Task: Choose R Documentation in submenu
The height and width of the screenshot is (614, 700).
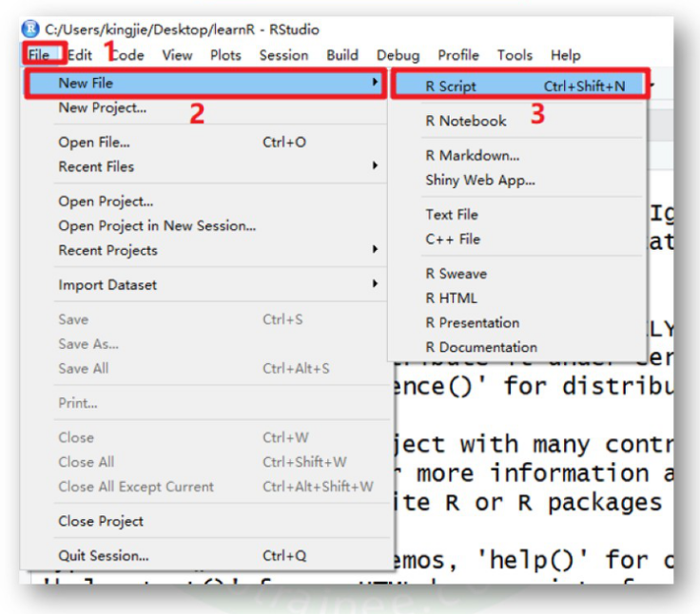Action: (481, 347)
